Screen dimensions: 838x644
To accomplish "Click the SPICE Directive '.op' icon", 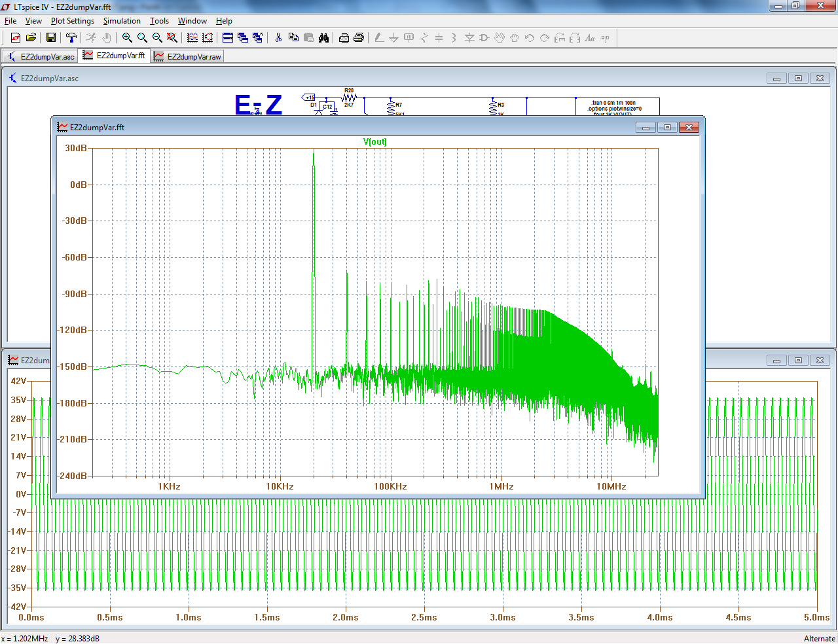I will point(605,38).
